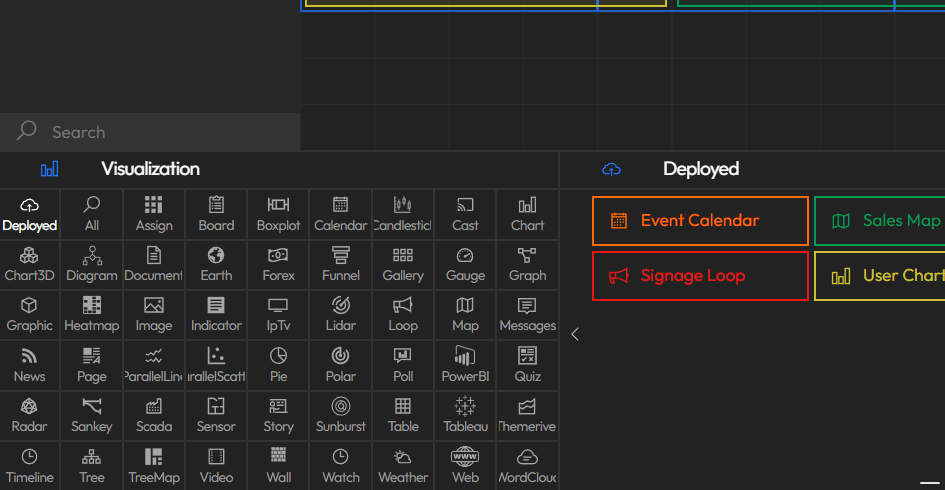Image resolution: width=945 pixels, height=490 pixels.
Task: Select the Tableau visualization
Action: point(465,416)
